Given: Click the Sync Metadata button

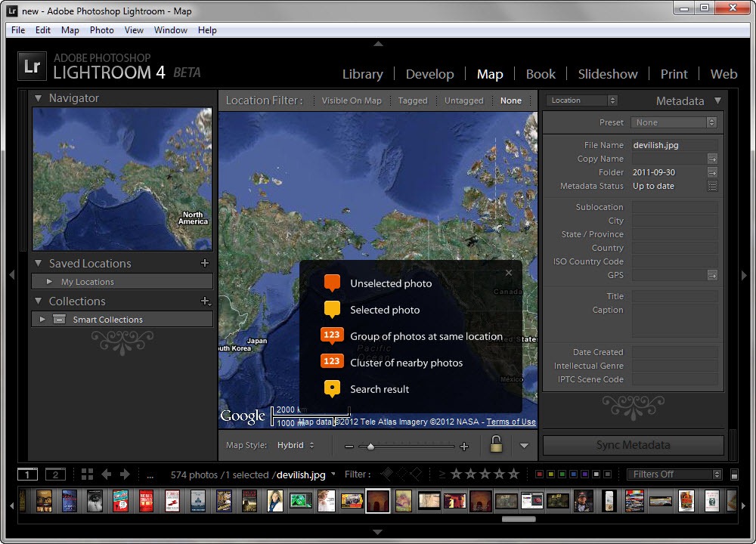Looking at the screenshot, I should [633, 445].
